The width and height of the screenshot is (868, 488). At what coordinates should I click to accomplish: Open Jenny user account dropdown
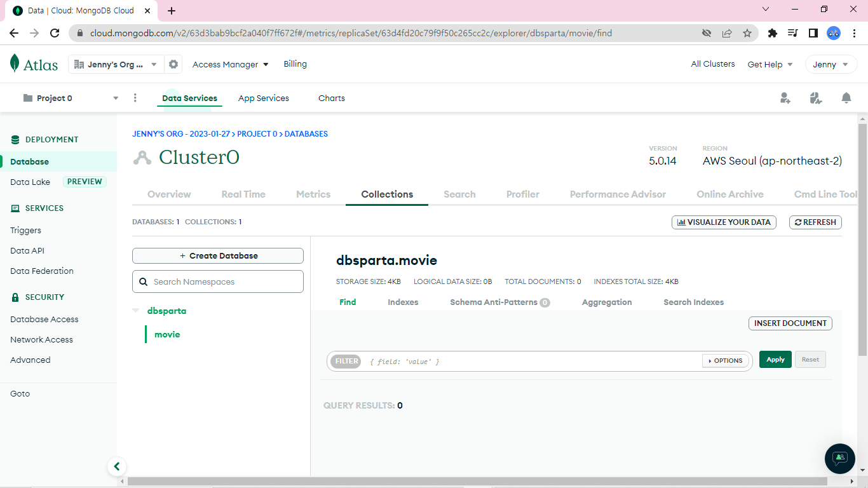coord(831,64)
